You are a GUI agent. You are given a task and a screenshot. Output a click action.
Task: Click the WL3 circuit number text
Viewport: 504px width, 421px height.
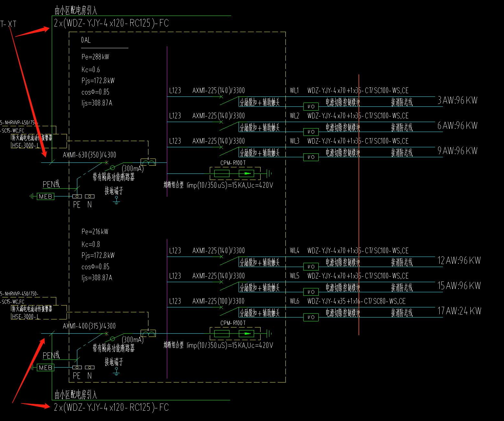click(x=295, y=141)
